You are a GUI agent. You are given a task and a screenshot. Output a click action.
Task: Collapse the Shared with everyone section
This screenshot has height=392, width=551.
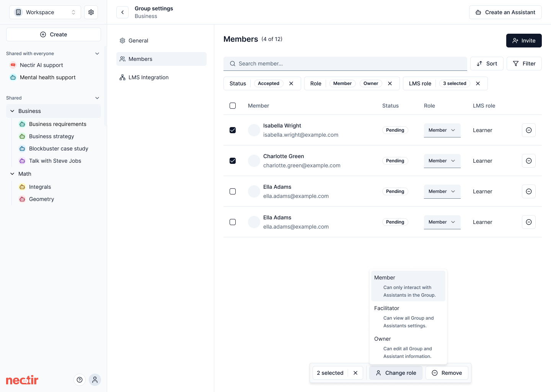point(97,54)
